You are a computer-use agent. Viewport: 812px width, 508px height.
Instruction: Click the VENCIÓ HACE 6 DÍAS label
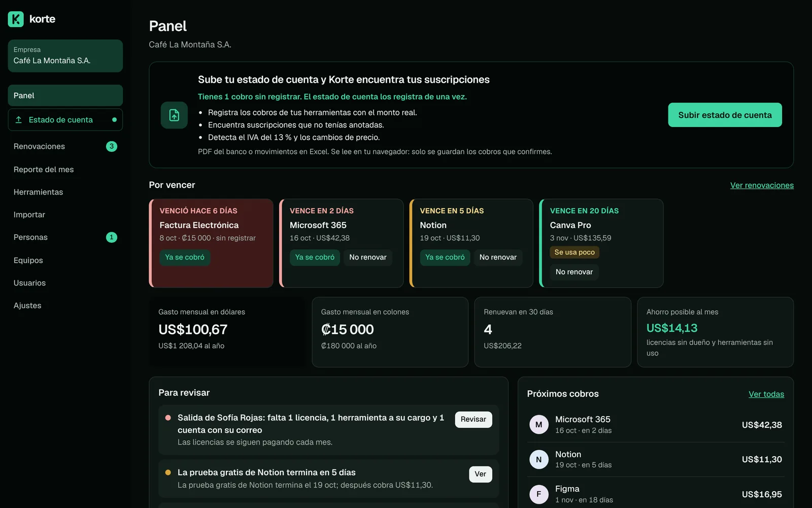pos(198,211)
